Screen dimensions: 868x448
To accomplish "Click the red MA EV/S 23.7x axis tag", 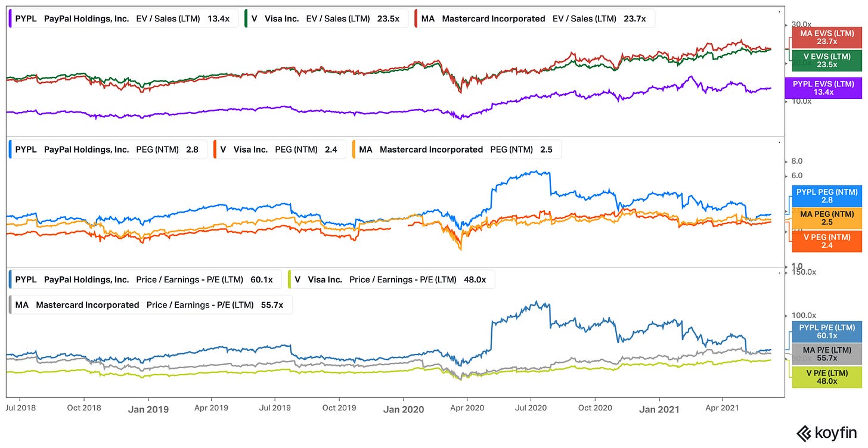I will tap(826, 37).
